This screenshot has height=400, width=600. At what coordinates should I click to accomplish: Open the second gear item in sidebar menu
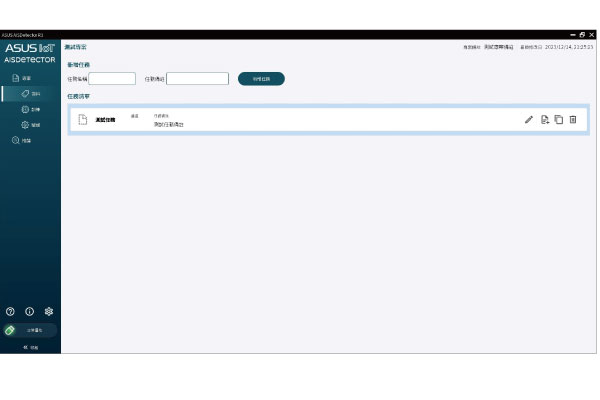click(30, 125)
